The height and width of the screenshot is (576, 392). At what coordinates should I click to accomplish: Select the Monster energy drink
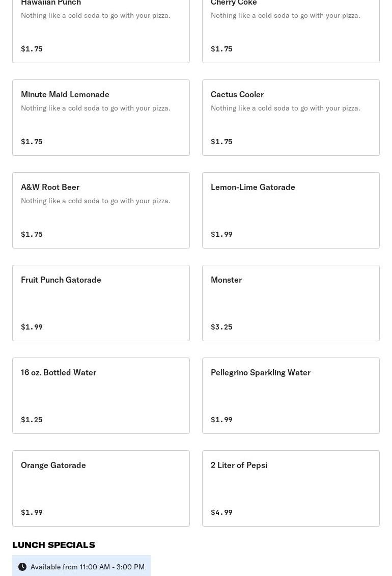291,303
